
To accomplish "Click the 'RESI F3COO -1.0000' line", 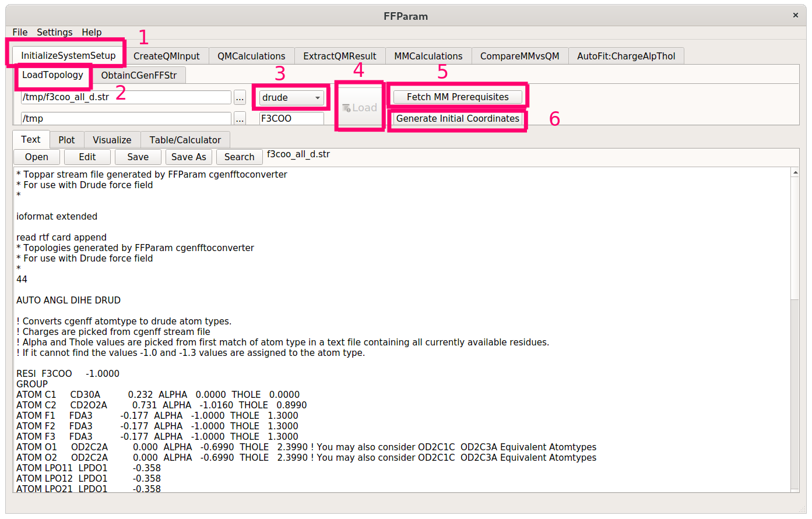I will 68,373.
